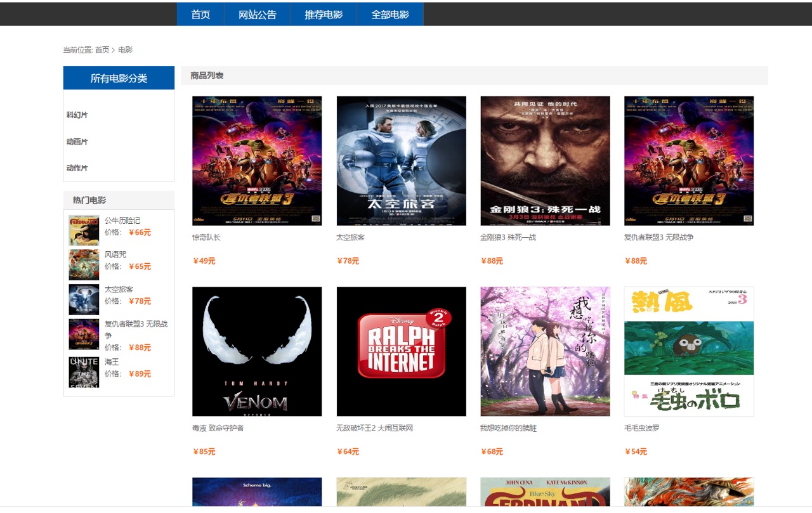Image resolution: width=812 pixels, height=513 pixels.
Task: Open the 无敌破坏王2 大闹互联网 title link
Action: coord(374,428)
